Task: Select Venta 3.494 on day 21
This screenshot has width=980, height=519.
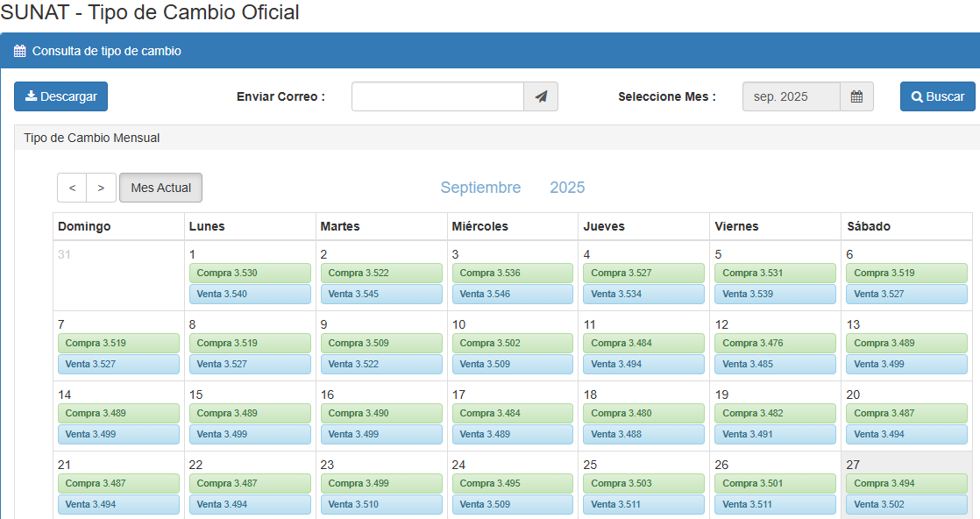Action: 118,504
